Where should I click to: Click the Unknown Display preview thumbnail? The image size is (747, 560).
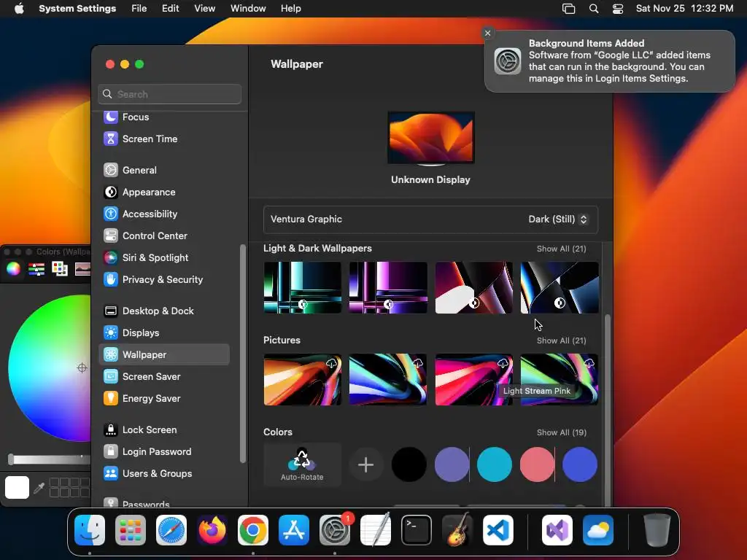pyautogui.click(x=430, y=138)
